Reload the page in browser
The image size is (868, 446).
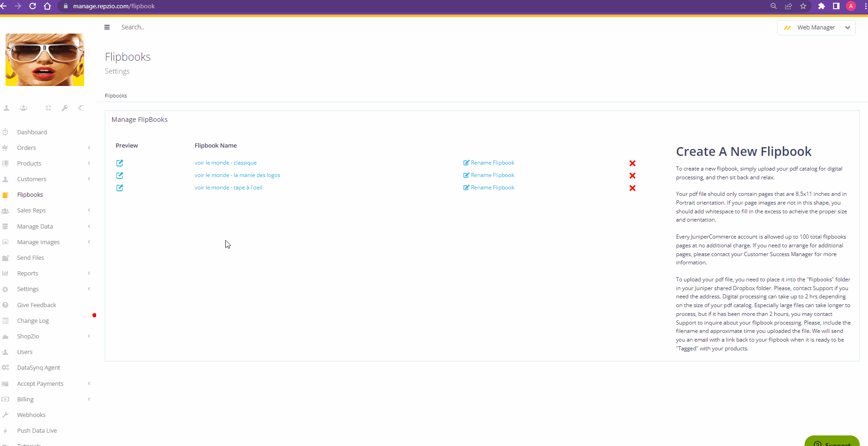pos(33,6)
